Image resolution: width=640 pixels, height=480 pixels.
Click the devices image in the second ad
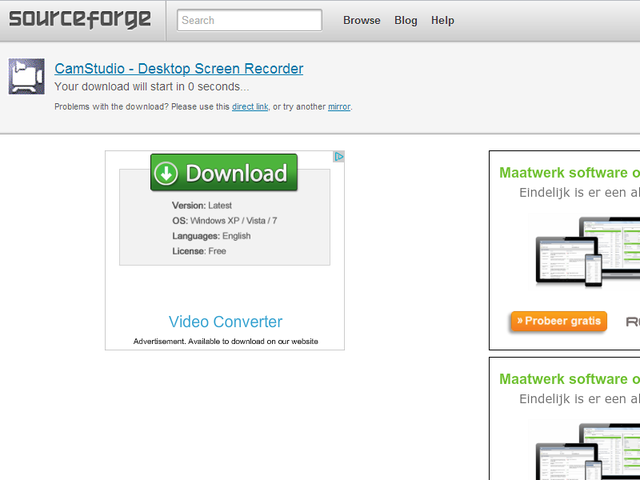pyautogui.click(x=588, y=451)
